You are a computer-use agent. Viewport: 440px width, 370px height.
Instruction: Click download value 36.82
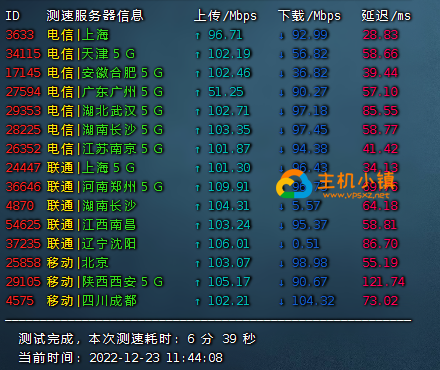[x=310, y=73]
